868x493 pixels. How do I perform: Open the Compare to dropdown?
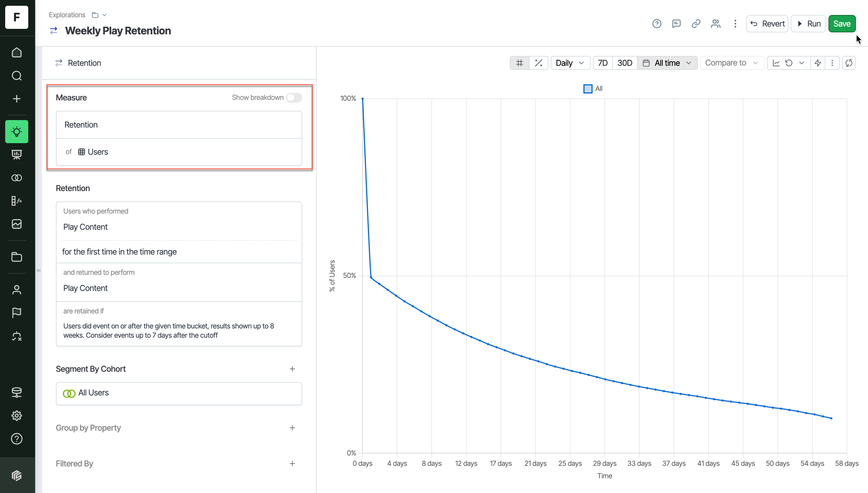point(732,63)
